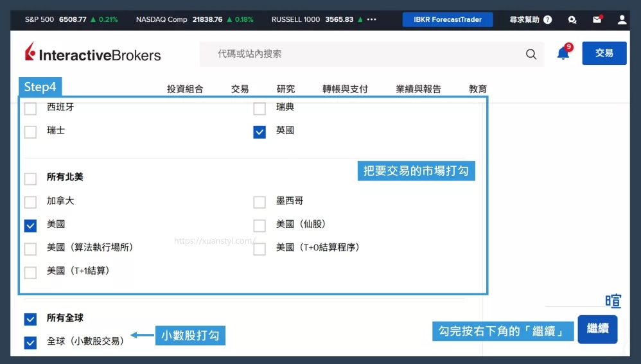Open the 轉帳與支付 menu
The image size is (641, 364).
point(345,89)
